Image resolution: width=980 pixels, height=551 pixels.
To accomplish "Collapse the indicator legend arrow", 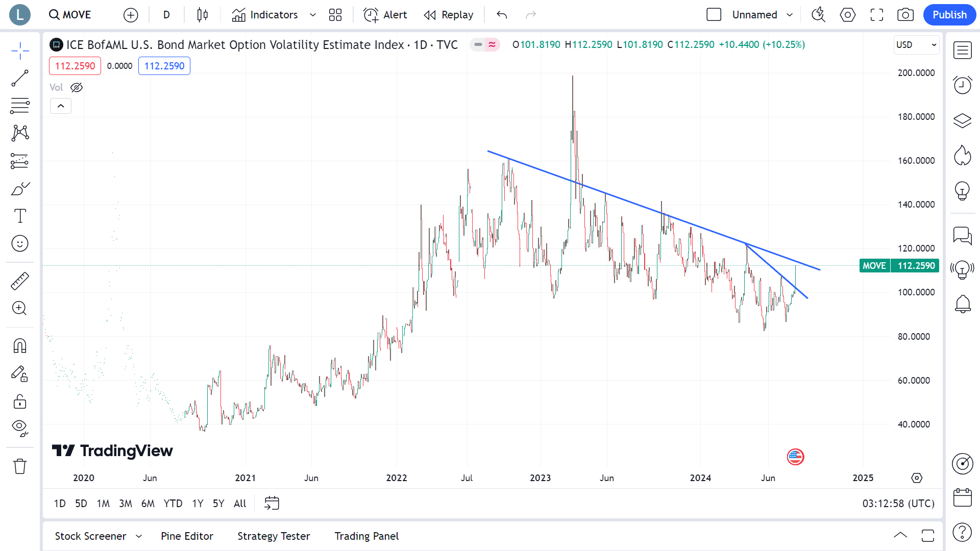I will 61,106.
